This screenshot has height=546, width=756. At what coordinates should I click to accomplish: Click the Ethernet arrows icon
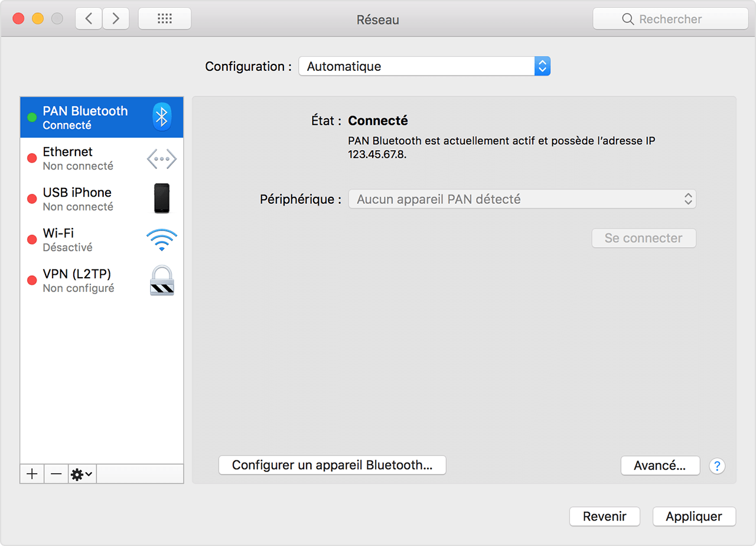(x=162, y=158)
